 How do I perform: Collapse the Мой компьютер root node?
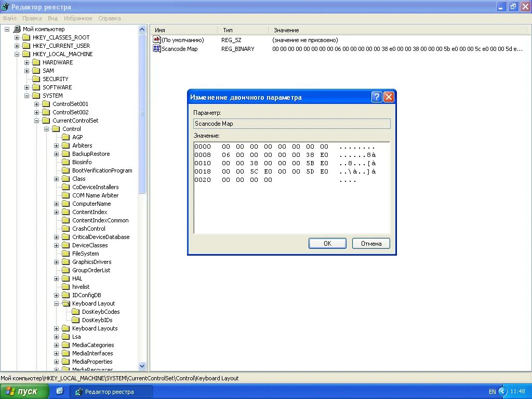point(7,29)
